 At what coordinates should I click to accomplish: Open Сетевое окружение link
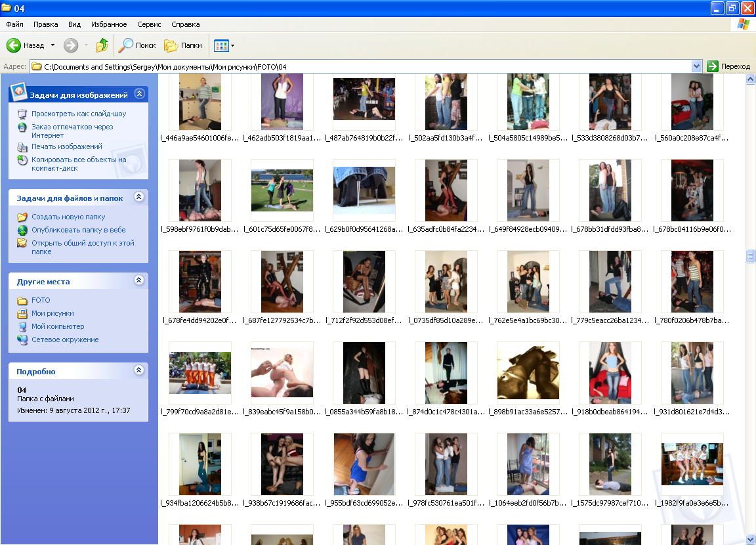click(65, 339)
